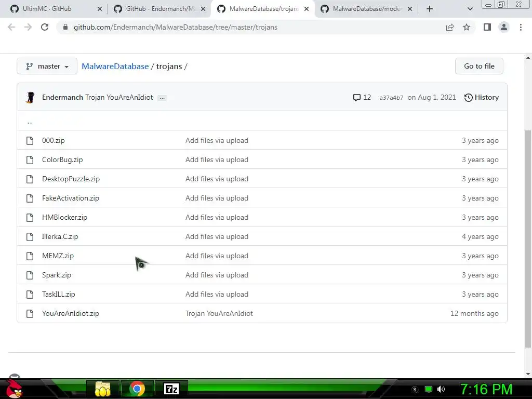The image size is (532, 399).
Task: Open the Endermanch author link
Action: click(x=62, y=97)
